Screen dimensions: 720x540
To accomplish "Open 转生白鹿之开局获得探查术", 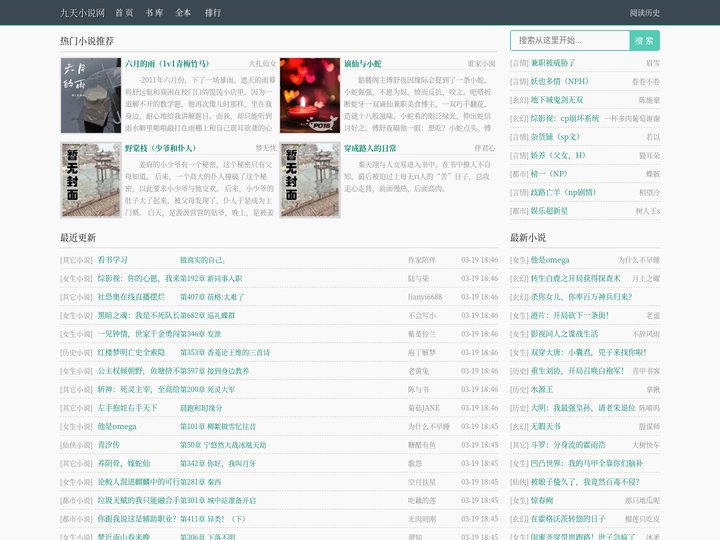I will coord(575,278).
